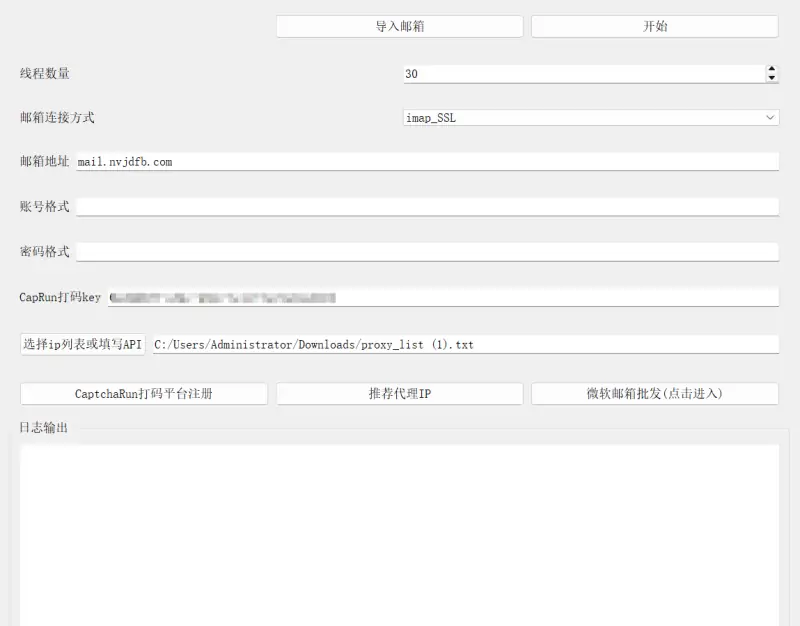The image size is (800, 626).
Task: Focus the empty 账号格式 account format field
Action: (x=430, y=206)
